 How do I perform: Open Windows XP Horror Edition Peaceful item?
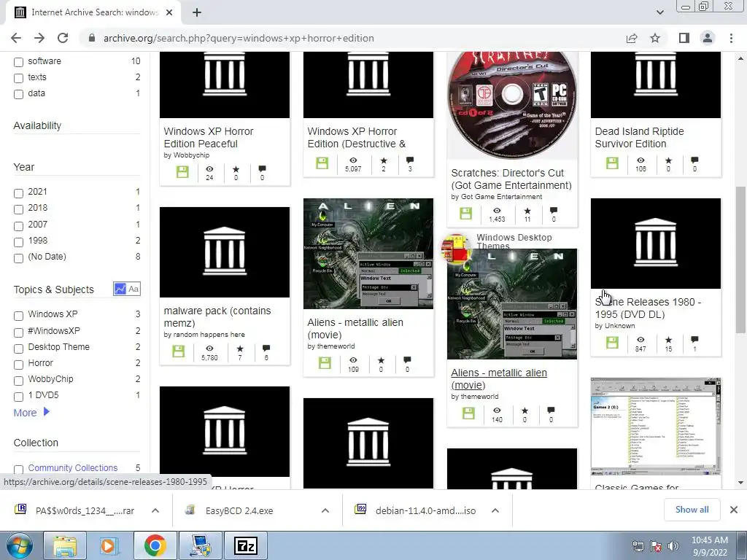click(x=208, y=138)
